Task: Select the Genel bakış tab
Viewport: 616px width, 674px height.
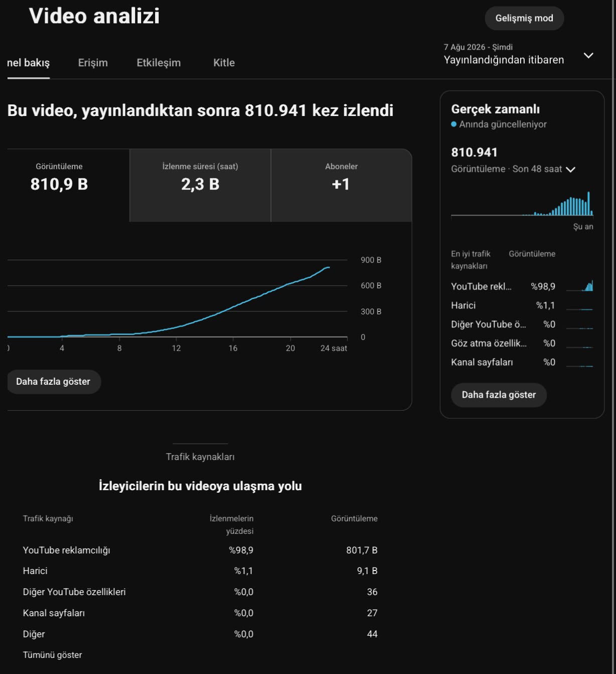Action: 29,63
